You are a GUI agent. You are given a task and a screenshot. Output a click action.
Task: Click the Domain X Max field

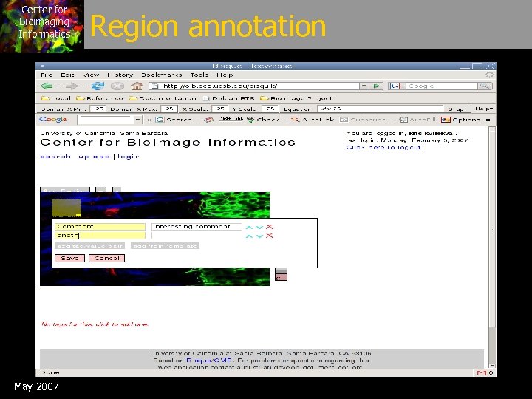(169, 109)
